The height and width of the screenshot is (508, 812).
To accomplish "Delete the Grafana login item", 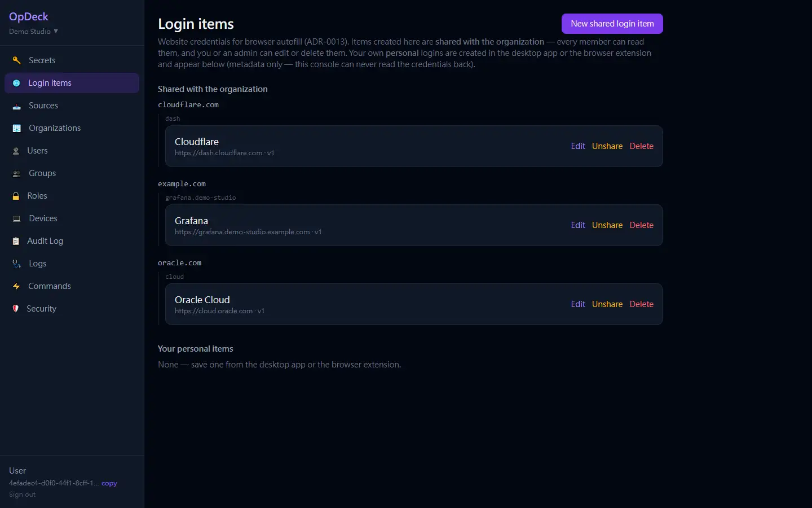I will point(642,225).
